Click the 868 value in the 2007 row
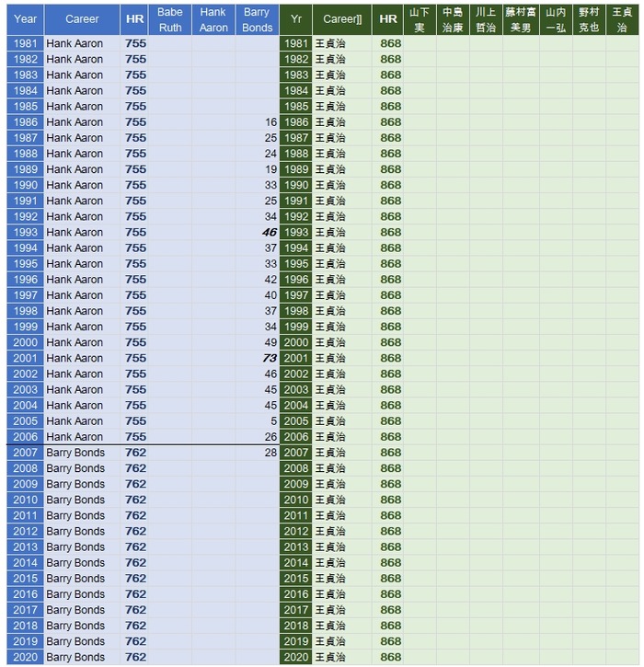 [390, 453]
